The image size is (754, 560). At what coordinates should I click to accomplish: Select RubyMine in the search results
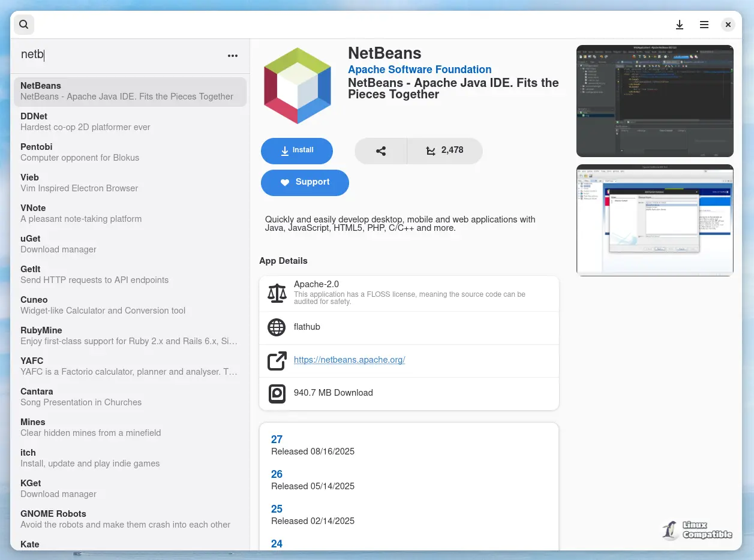tap(130, 336)
